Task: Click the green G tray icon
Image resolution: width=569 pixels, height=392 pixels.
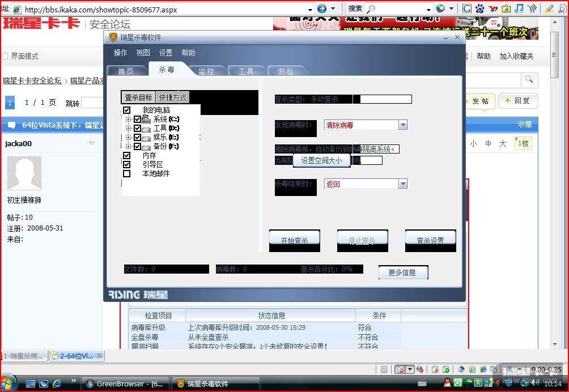Action: coord(458,382)
